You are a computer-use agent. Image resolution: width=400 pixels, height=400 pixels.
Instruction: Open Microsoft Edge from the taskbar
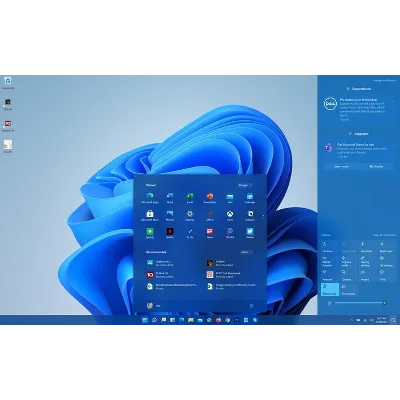[182, 320]
